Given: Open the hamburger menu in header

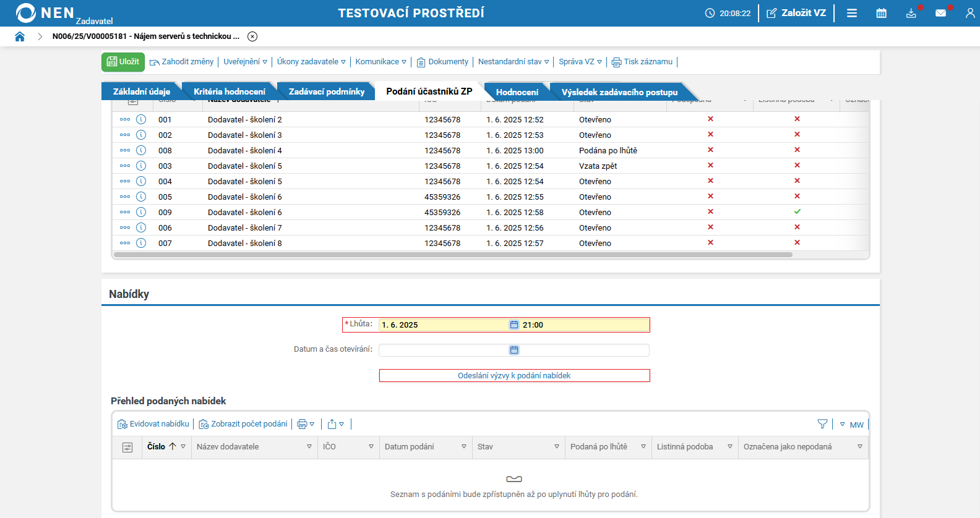Looking at the screenshot, I should (852, 13).
